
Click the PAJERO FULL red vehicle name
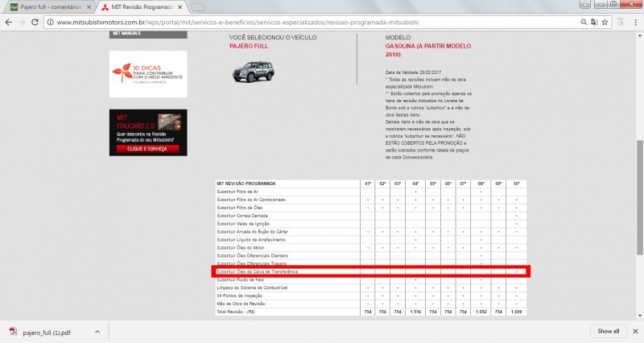249,46
